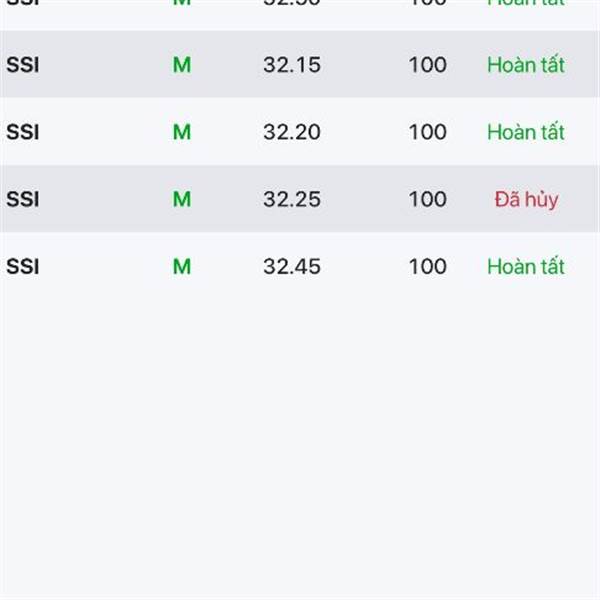
Task: Open Hoàn tất status of 32.20 order
Action: (x=526, y=132)
